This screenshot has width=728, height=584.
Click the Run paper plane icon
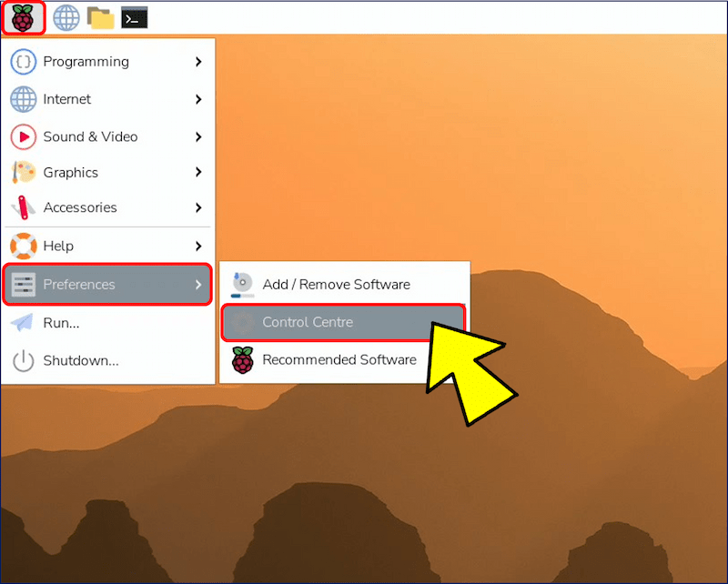point(23,323)
